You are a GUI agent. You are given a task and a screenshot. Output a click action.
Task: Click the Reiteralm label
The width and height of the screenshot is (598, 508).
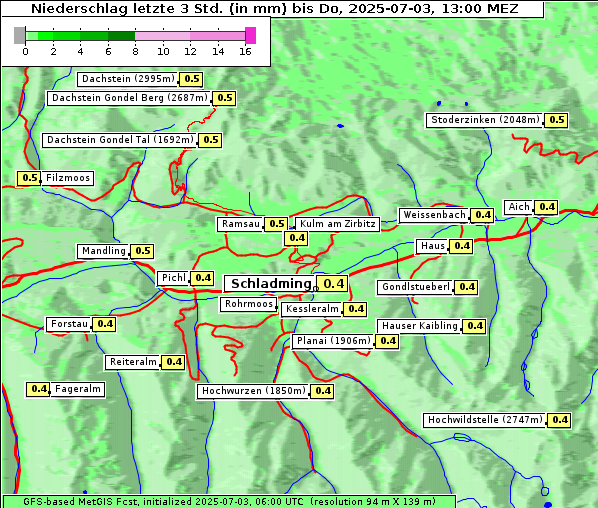pos(133,362)
